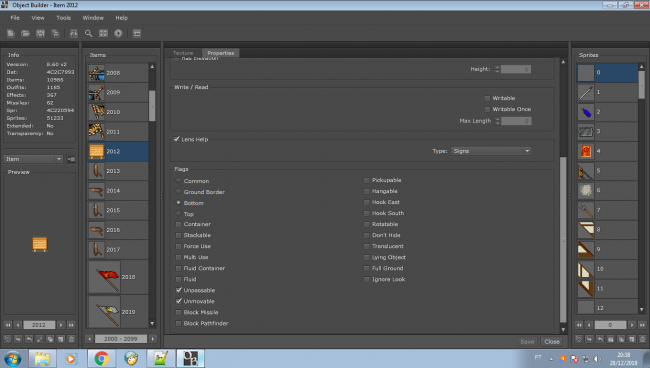Click the Open folder toolbar icon
650x368 pixels.
click(x=25, y=33)
